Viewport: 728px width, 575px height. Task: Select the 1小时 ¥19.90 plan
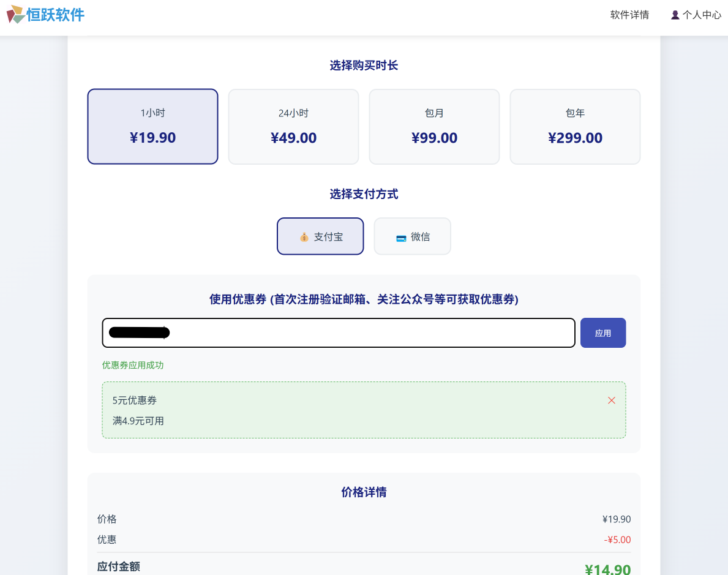152,126
